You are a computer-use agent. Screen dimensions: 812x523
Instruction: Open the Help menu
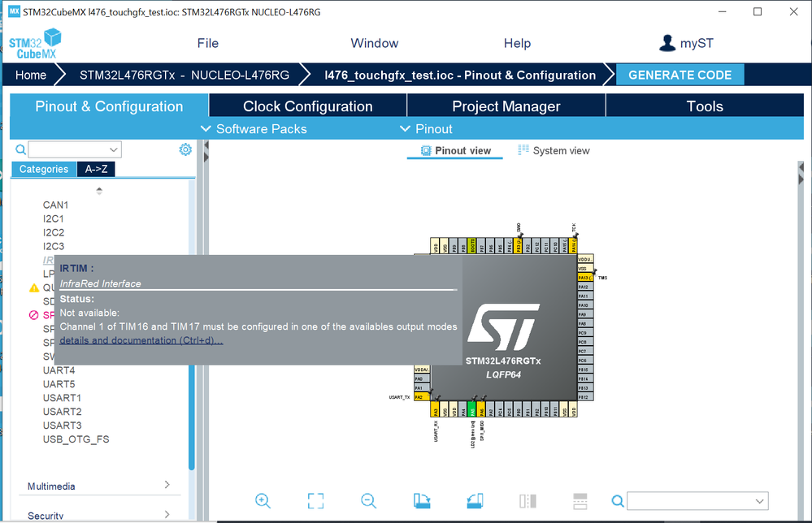point(517,43)
